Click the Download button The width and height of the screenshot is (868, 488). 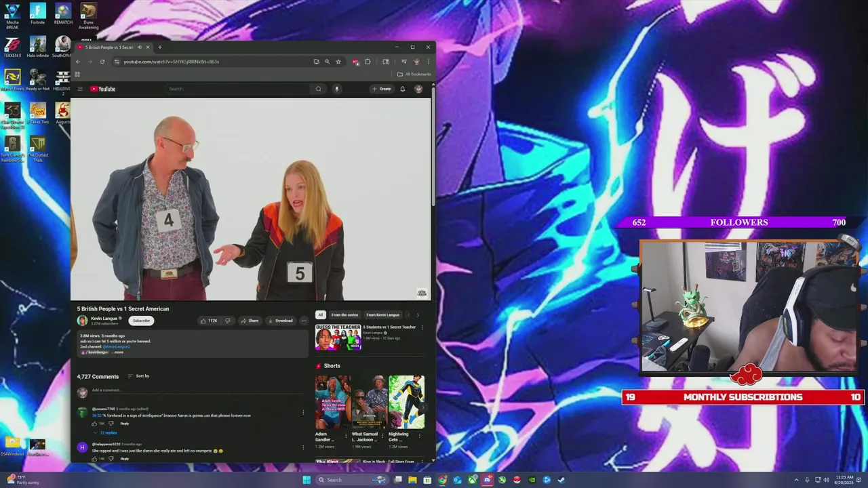pyautogui.click(x=281, y=321)
